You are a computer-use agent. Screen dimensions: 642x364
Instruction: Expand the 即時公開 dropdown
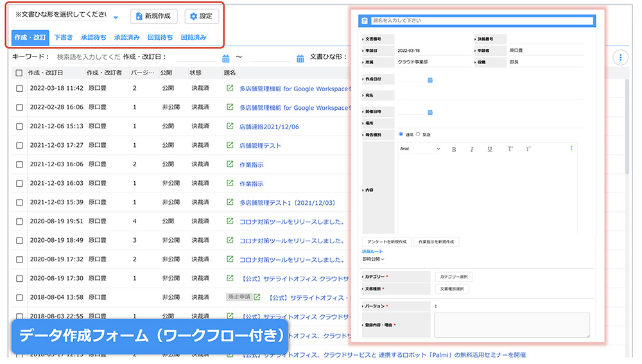tap(373, 259)
